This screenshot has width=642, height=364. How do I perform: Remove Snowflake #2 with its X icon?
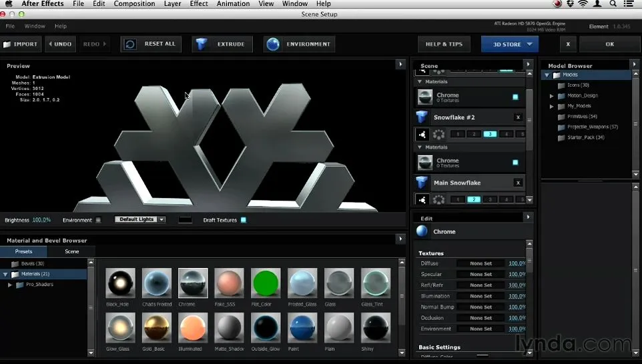point(518,117)
